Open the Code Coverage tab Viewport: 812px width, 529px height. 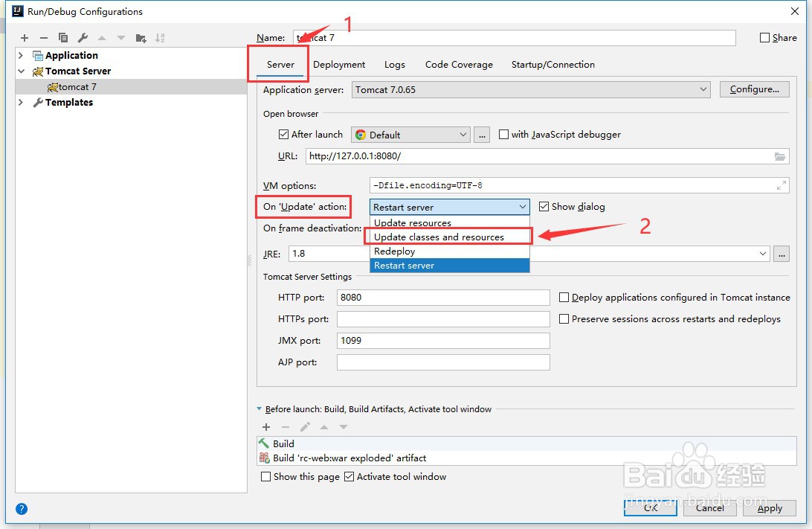click(x=459, y=65)
